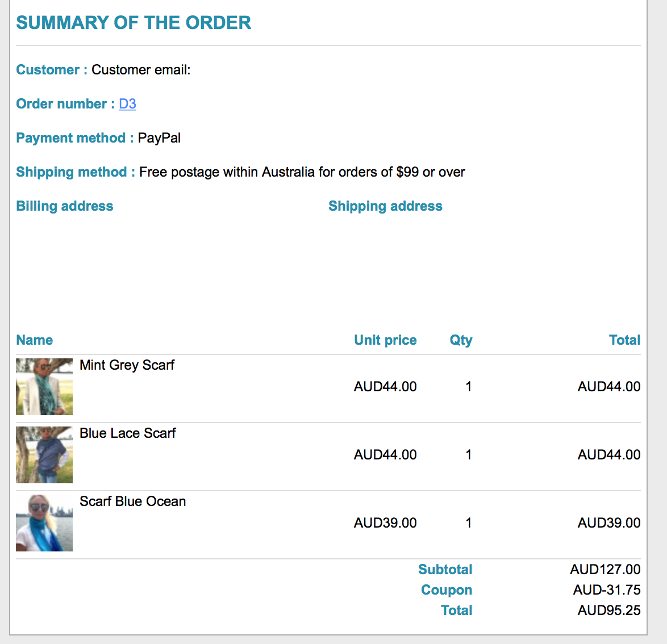Select the Scarf Blue Ocean thumbnail
667x644 pixels.
[44, 523]
